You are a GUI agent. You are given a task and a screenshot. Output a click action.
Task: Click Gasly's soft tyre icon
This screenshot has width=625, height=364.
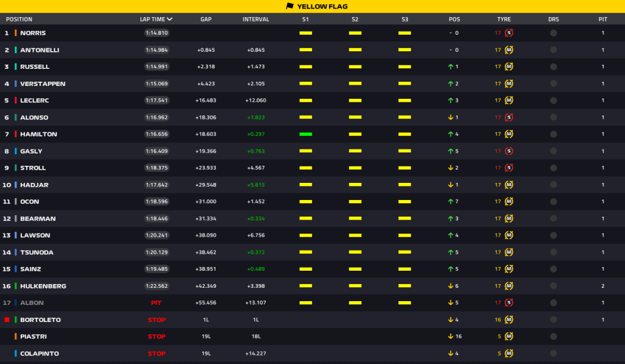[508, 151]
